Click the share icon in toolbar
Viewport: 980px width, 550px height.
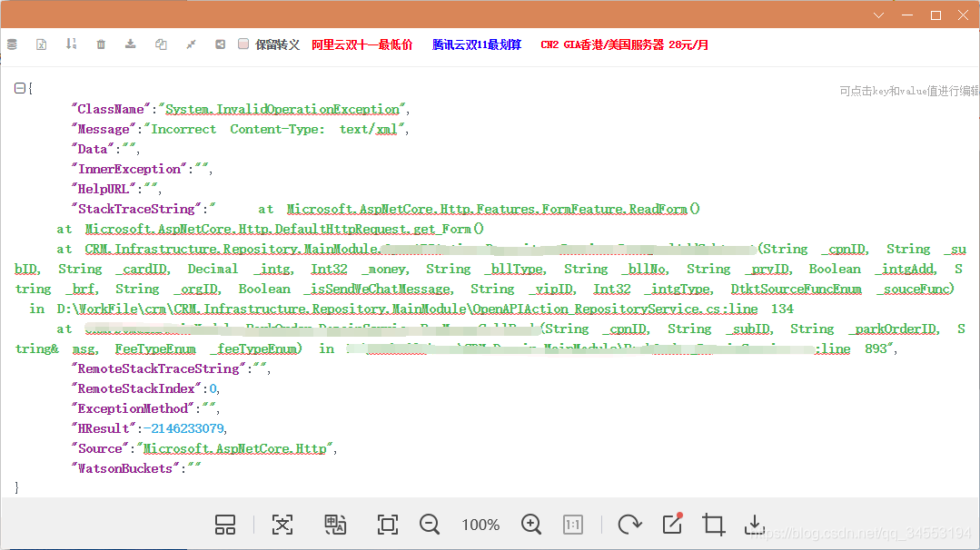tap(220, 44)
